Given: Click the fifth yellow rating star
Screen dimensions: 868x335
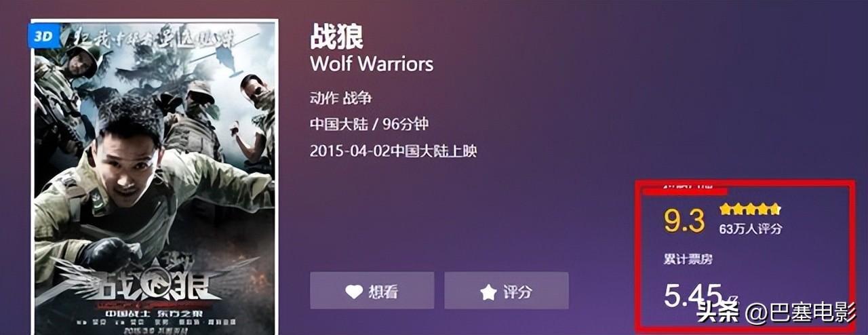Looking at the screenshot, I should pos(775,209).
